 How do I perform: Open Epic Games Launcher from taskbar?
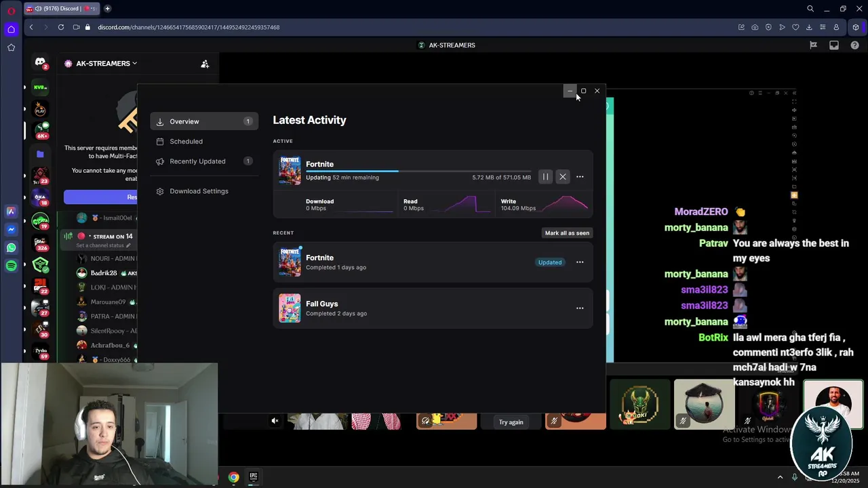pyautogui.click(x=253, y=477)
